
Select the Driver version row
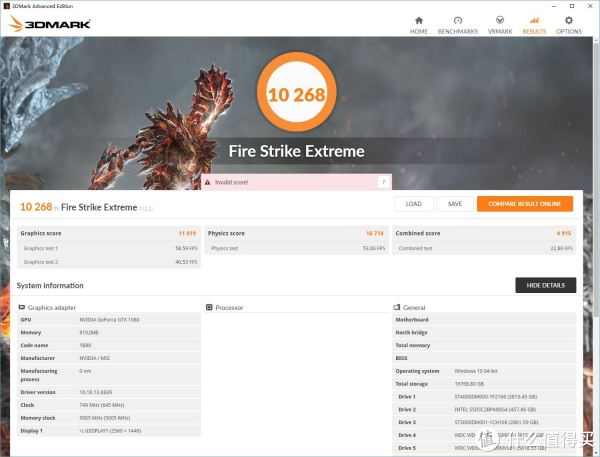109,392
